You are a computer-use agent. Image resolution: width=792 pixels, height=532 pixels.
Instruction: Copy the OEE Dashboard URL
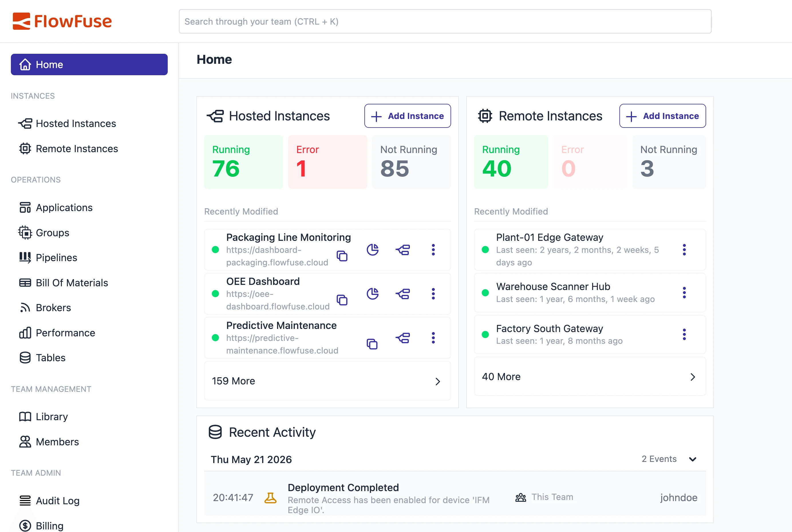pos(342,300)
